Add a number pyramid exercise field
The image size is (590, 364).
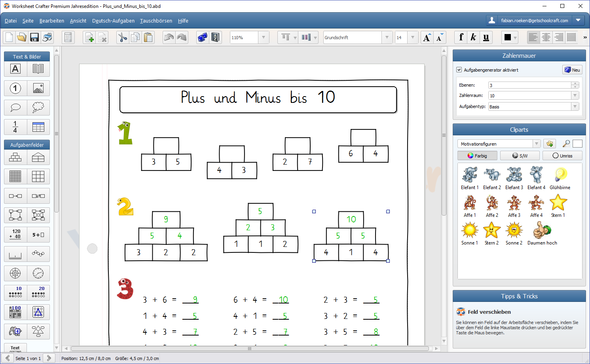coord(15,157)
